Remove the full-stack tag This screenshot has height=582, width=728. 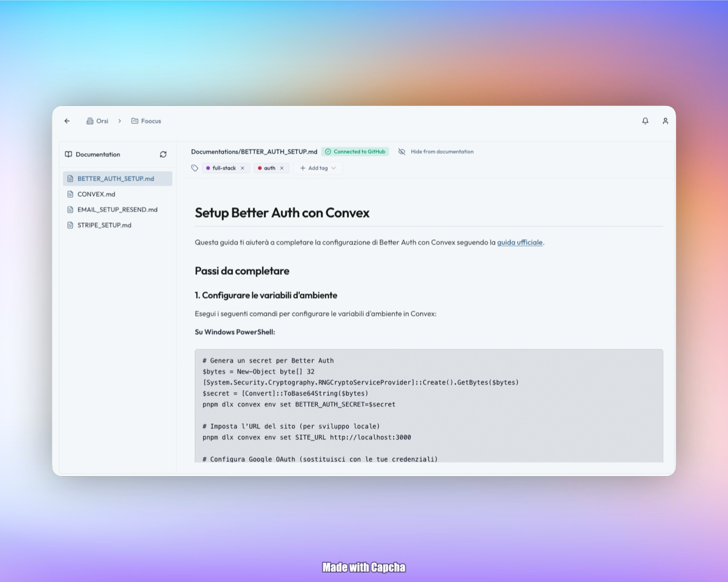[x=242, y=168]
